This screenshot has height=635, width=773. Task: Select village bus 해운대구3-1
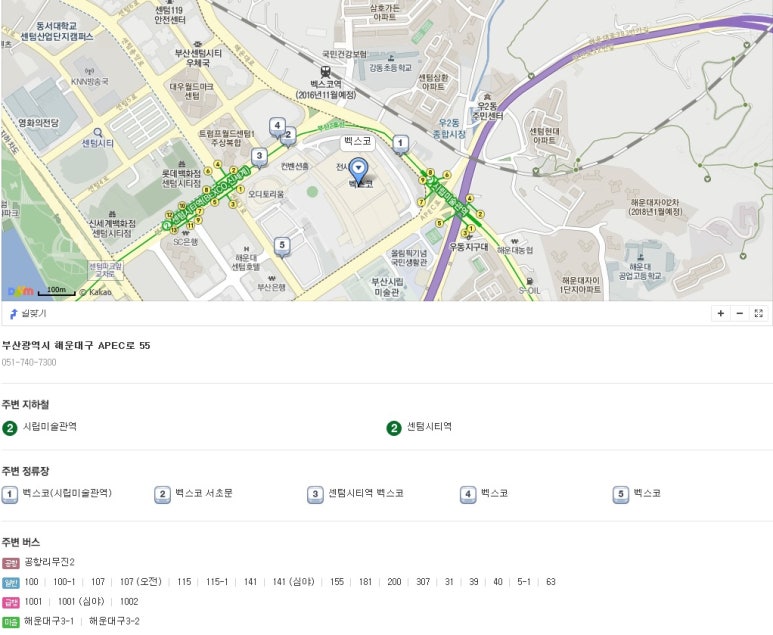point(49,621)
